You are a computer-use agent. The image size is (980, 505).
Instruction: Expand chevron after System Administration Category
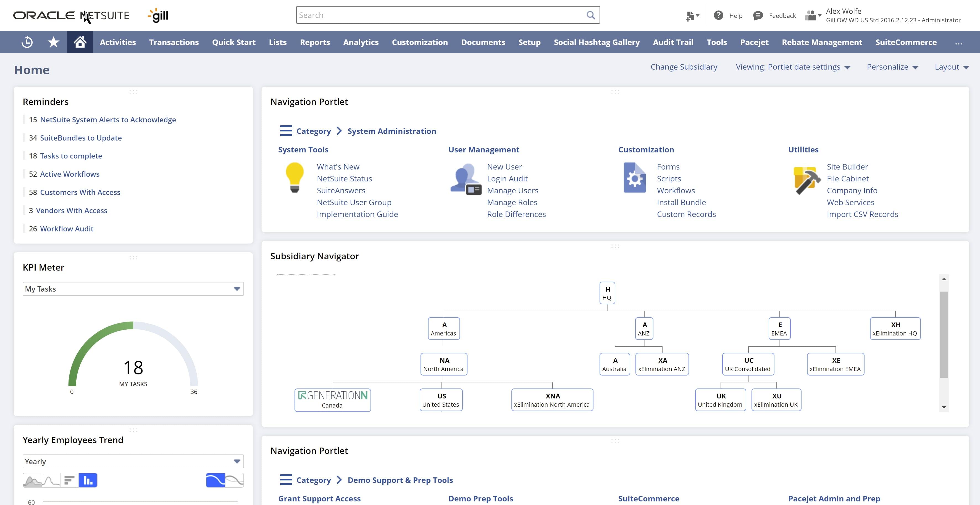coord(339,131)
